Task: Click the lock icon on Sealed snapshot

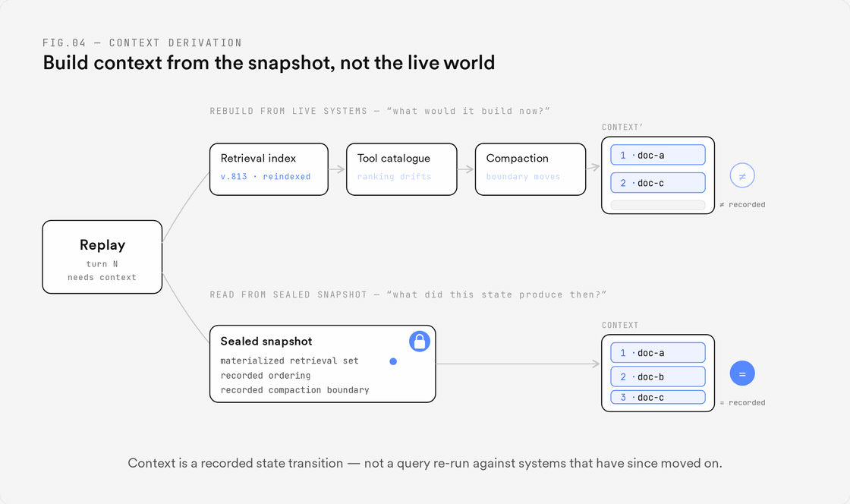Action: pyautogui.click(x=420, y=342)
